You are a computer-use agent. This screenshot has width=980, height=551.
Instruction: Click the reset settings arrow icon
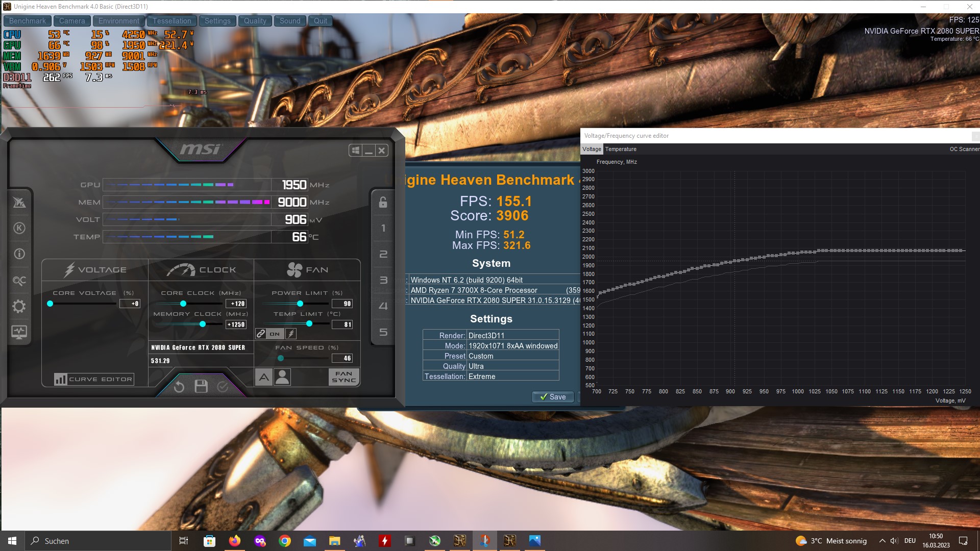pos(179,387)
